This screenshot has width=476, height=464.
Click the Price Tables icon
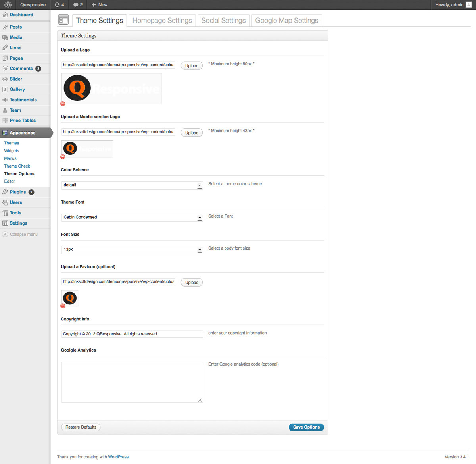point(5,121)
